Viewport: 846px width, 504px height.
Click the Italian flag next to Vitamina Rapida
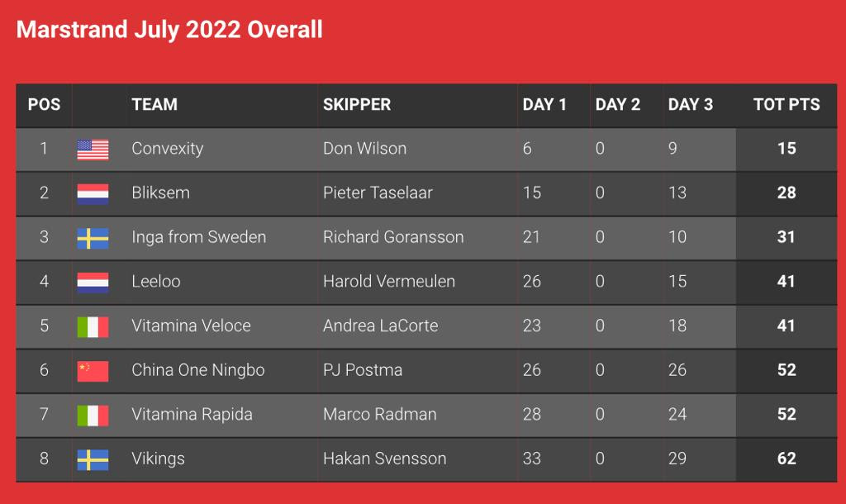tap(93, 416)
